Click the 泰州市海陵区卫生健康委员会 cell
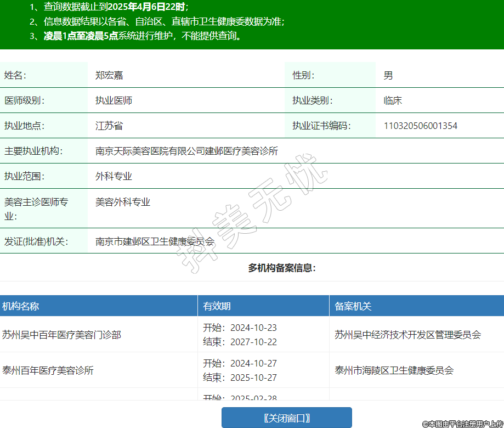This screenshot has width=504, height=428. pos(394,370)
